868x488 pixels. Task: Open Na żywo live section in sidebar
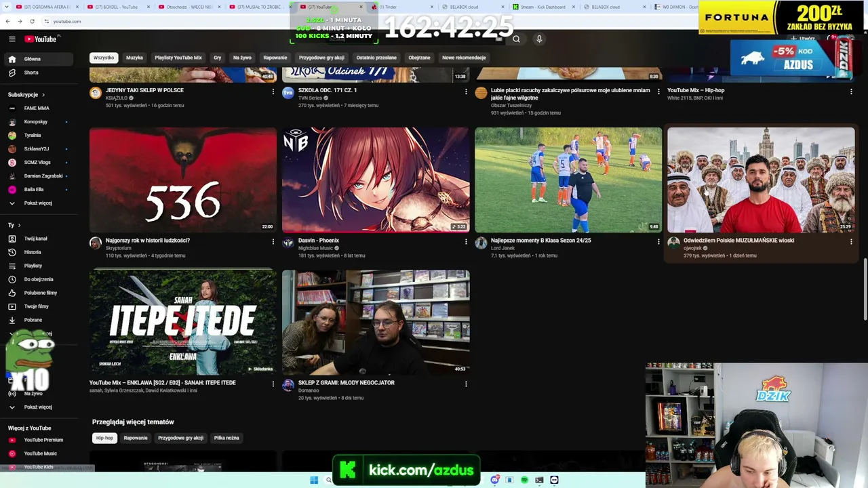pos(39,393)
